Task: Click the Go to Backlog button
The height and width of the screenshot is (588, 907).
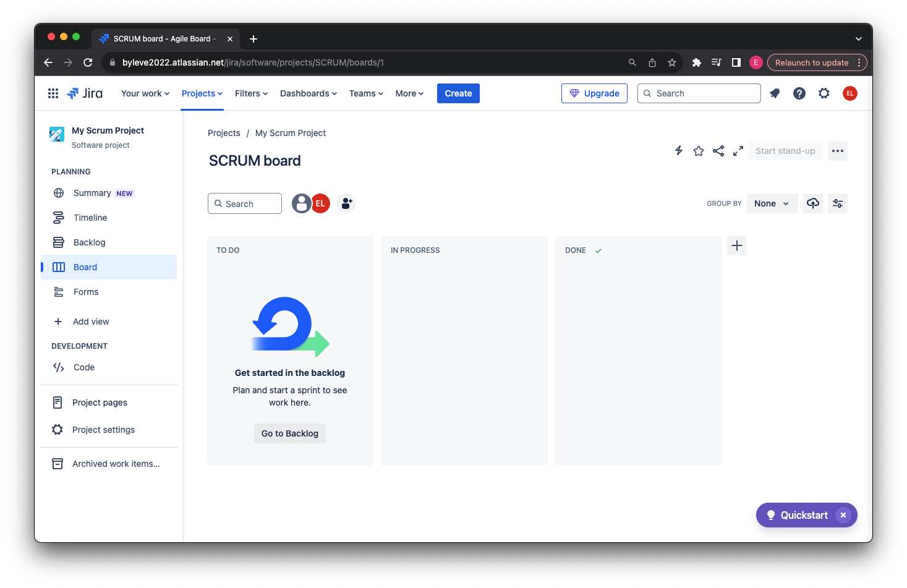Action: 290,433
